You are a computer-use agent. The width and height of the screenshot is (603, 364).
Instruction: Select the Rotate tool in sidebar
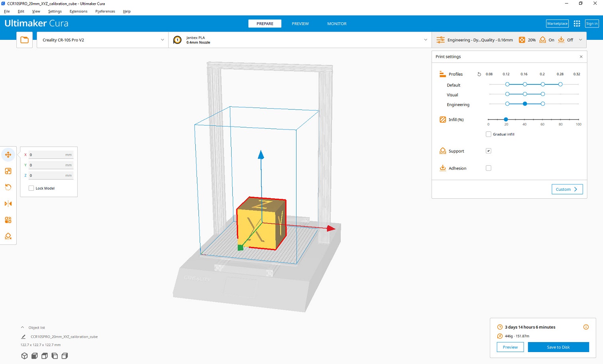[x=8, y=187]
